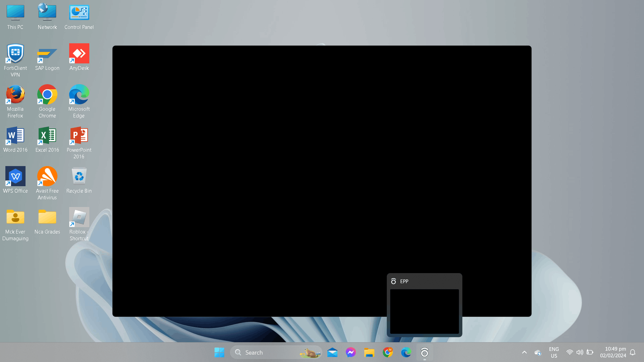Open the AnyDesk shortcut
This screenshot has width=644, height=362.
(79, 57)
